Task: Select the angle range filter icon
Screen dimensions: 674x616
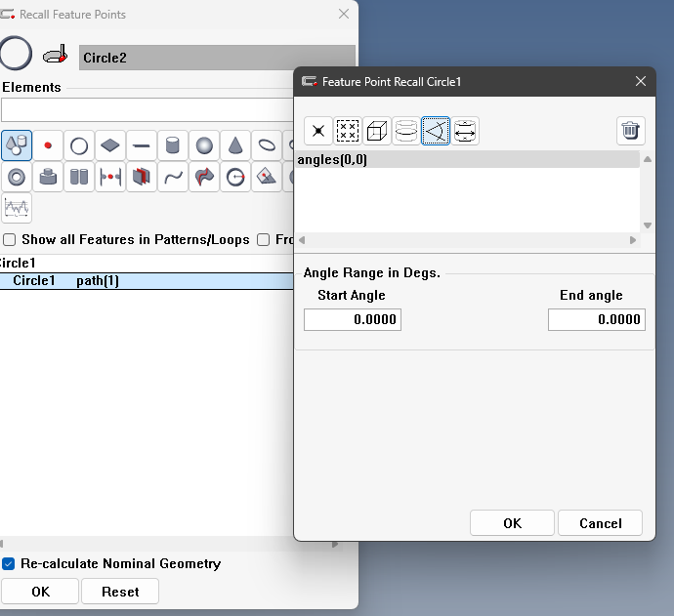Action: pos(436,131)
